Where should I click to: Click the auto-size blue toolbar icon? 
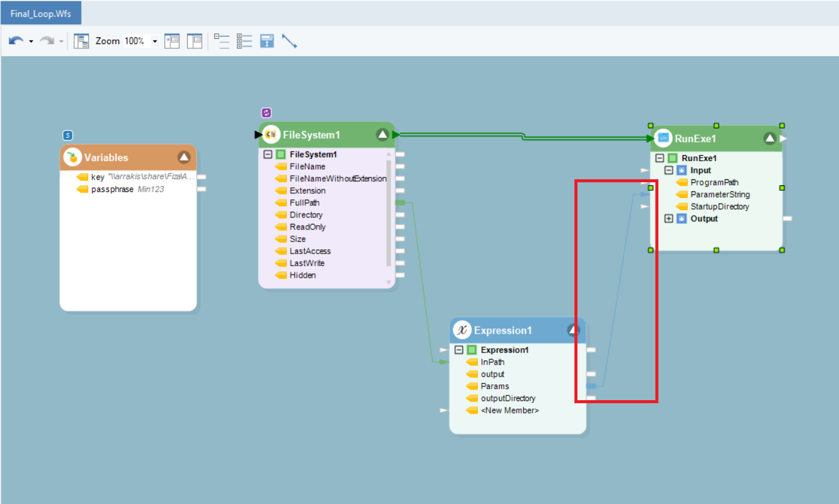[267, 41]
